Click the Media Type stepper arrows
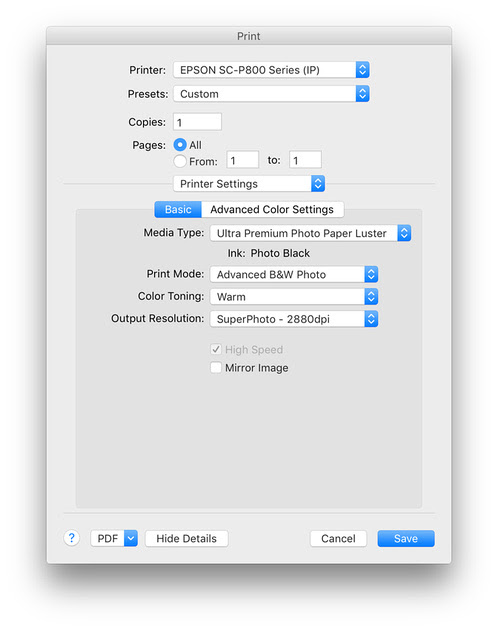The image size is (498, 630). [x=404, y=233]
